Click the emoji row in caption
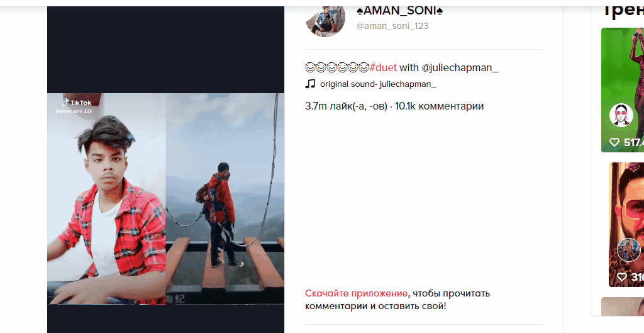644x333 pixels. [x=337, y=67]
